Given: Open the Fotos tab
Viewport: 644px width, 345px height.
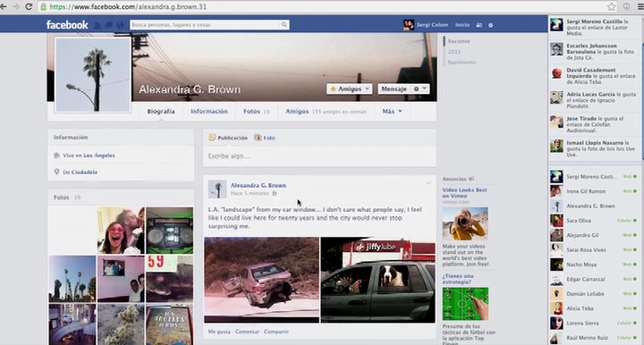Looking at the screenshot, I should (x=257, y=111).
